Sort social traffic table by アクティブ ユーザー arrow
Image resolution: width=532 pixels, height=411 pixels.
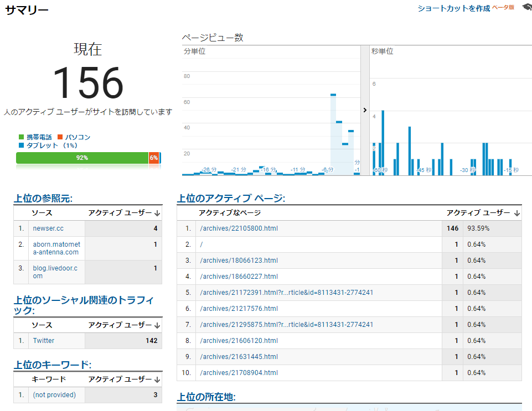(157, 325)
